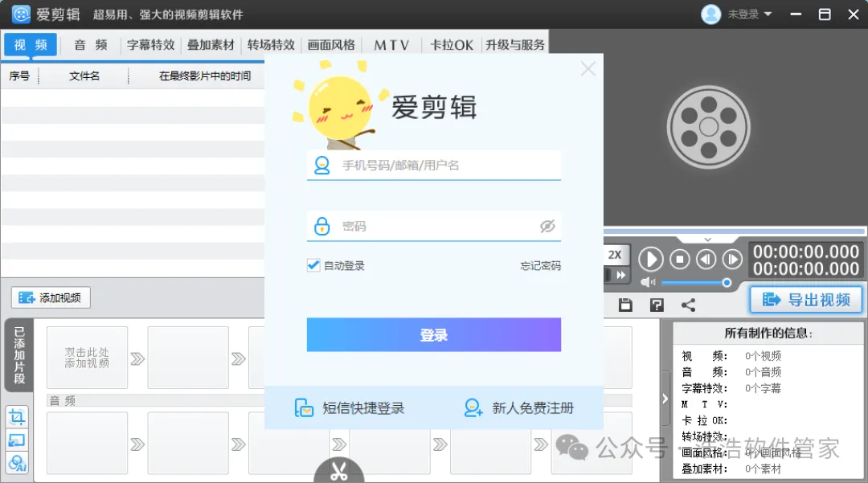This screenshot has width=868, height=483.
Task: Click the 添加视频 button
Action: (x=51, y=297)
